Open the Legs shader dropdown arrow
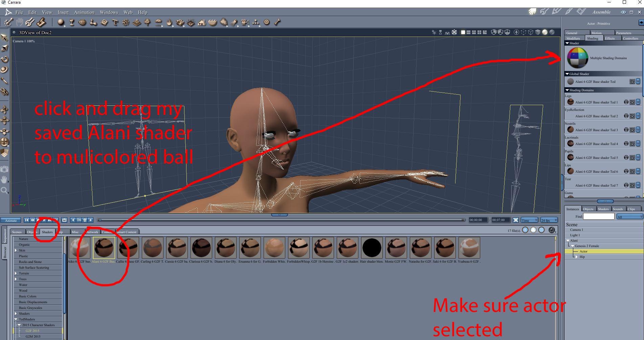Image resolution: width=644 pixels, height=340 pixels. point(638,102)
